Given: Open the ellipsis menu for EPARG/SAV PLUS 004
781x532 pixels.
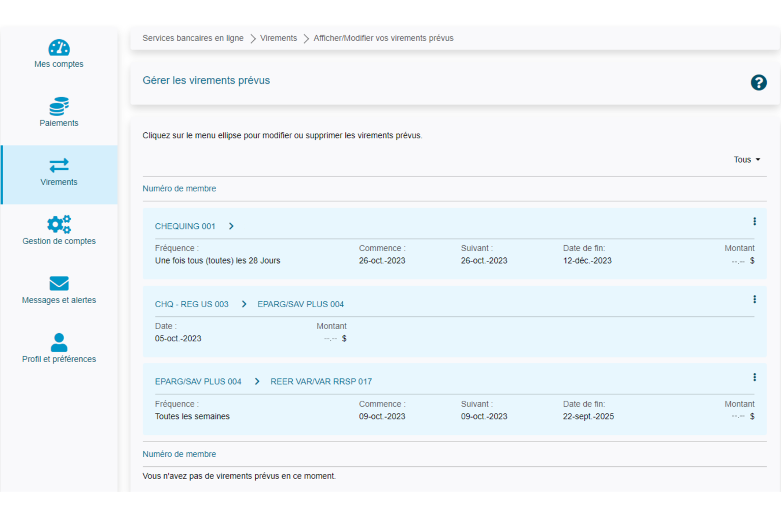Looking at the screenshot, I should click(755, 377).
